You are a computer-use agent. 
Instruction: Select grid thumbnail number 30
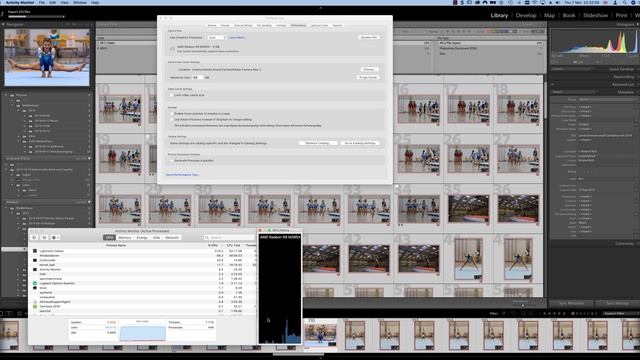coord(219,209)
